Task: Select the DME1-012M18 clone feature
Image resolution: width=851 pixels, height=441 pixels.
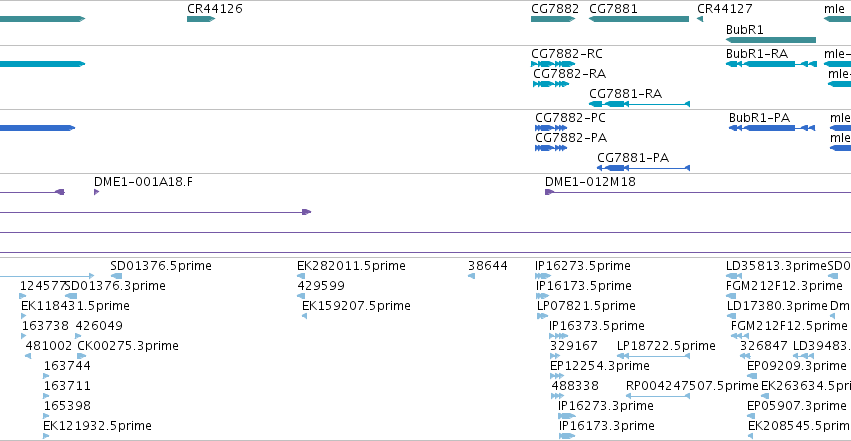Action: point(698,192)
